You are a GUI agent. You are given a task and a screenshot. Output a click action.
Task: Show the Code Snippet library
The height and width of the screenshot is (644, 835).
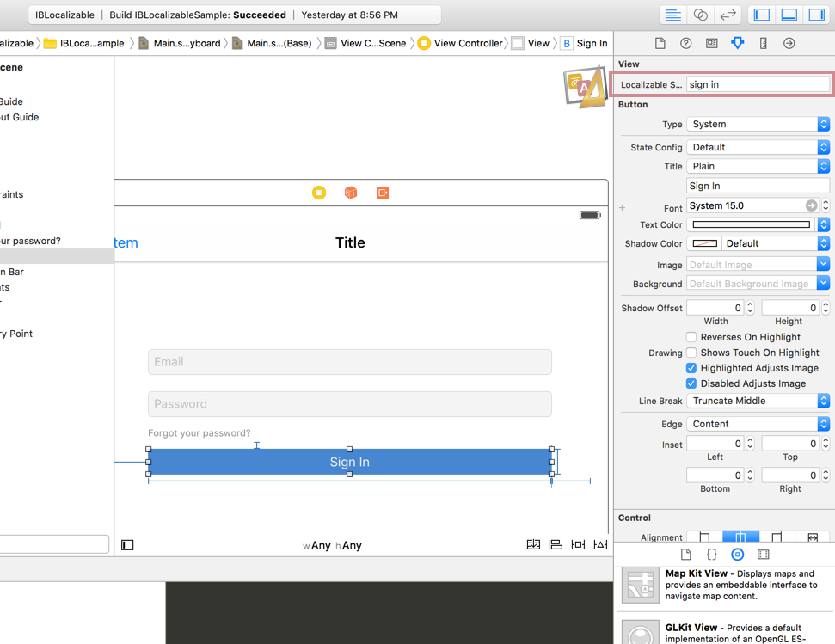pyautogui.click(x=711, y=555)
